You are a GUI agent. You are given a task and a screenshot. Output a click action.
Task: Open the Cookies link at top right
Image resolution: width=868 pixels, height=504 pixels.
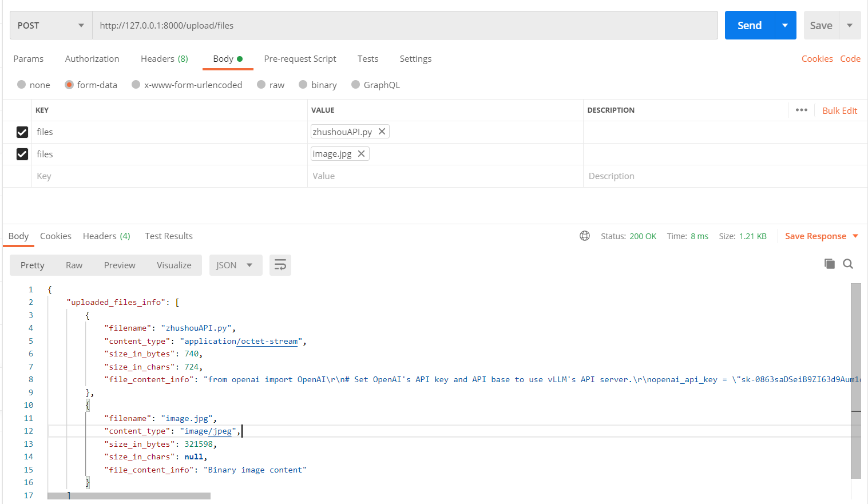[817, 58]
